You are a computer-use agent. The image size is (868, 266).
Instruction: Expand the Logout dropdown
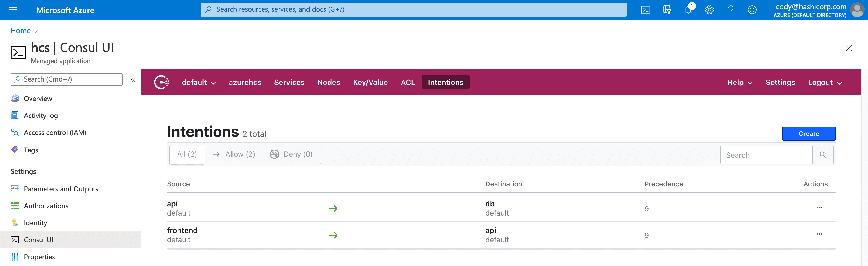[825, 82]
